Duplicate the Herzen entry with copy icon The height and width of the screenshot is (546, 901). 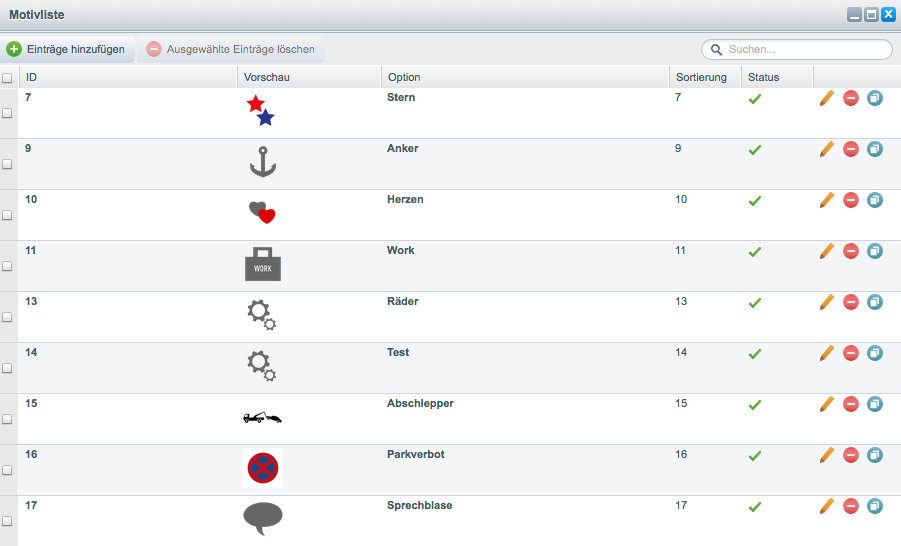point(875,200)
